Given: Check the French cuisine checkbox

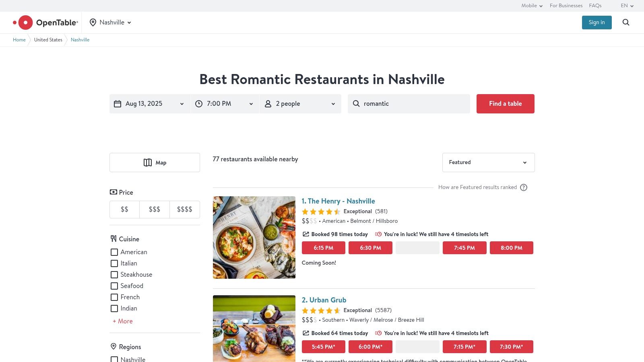Looking at the screenshot, I should click(114, 297).
